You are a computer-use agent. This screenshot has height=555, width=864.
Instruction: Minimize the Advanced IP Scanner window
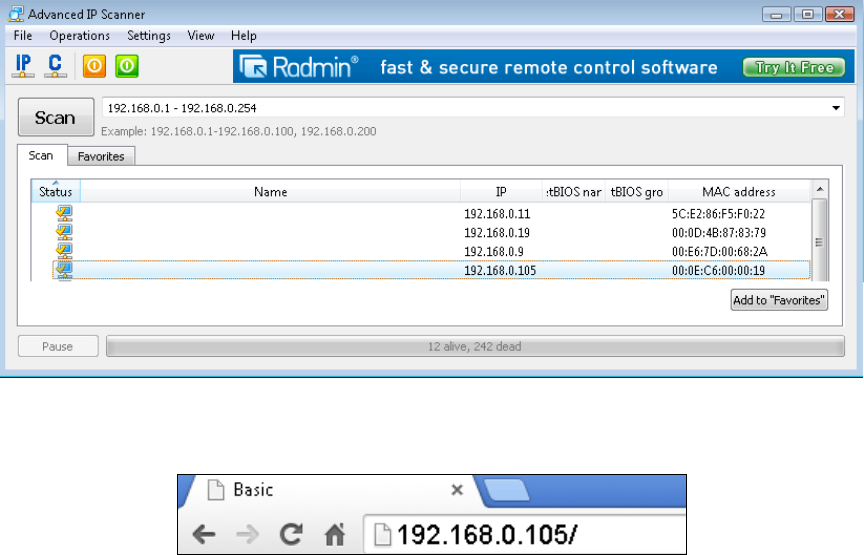pyautogui.click(x=776, y=14)
